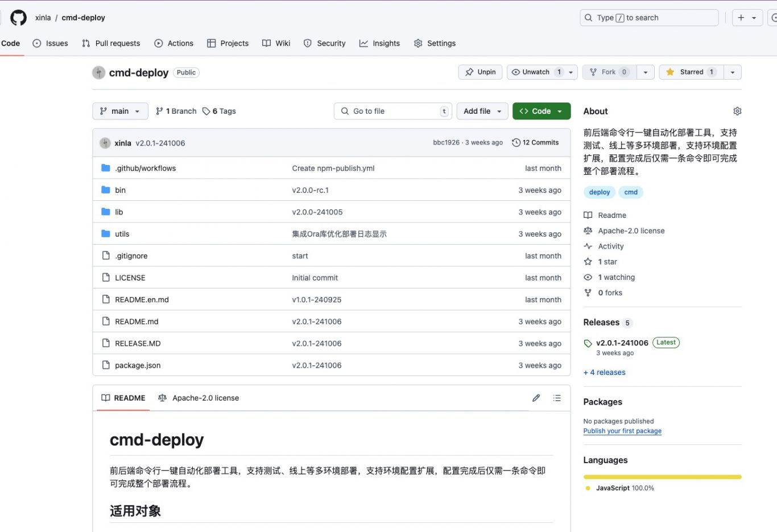Click the cmd-deploy repository avatar
777x532 pixels.
[x=99, y=72]
